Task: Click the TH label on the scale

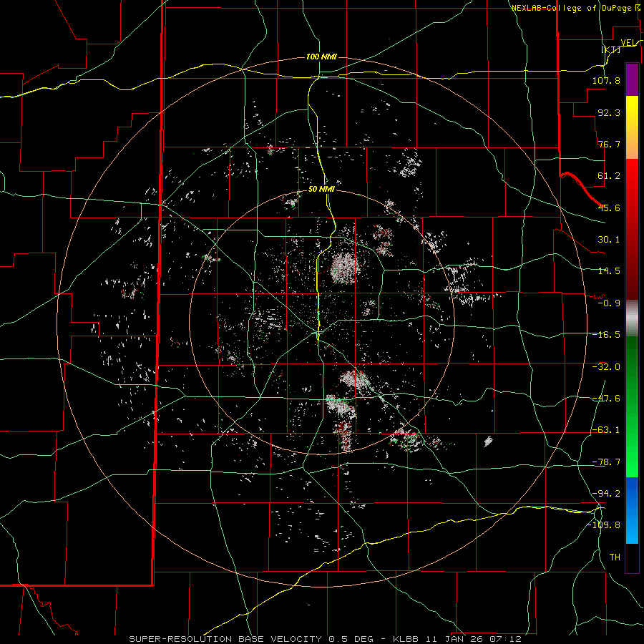Action: [615, 557]
